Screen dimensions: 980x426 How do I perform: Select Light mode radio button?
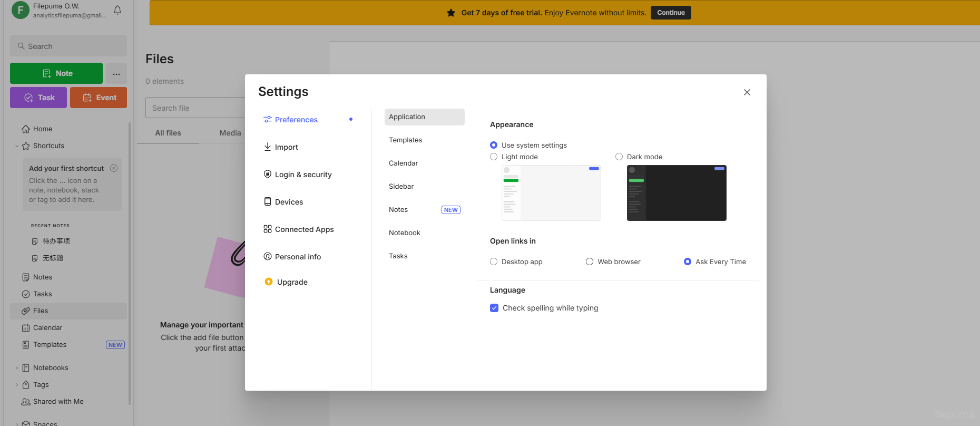pyautogui.click(x=494, y=157)
